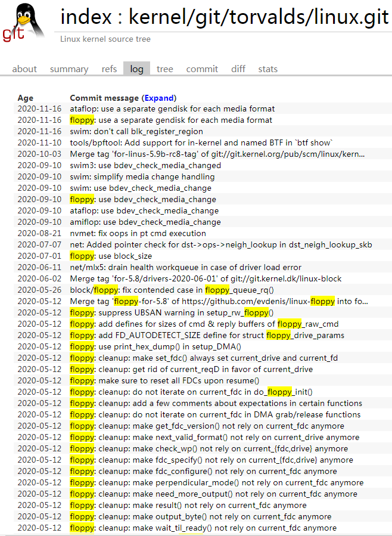This screenshot has width=392, height=536.
Task: Open merge commit 'floppy-for-5.8' from evdenis
Action: (219, 301)
